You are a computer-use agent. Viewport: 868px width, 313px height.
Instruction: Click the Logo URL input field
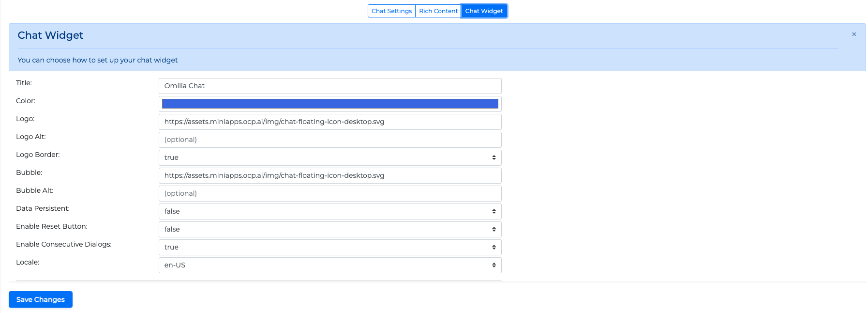(x=329, y=122)
